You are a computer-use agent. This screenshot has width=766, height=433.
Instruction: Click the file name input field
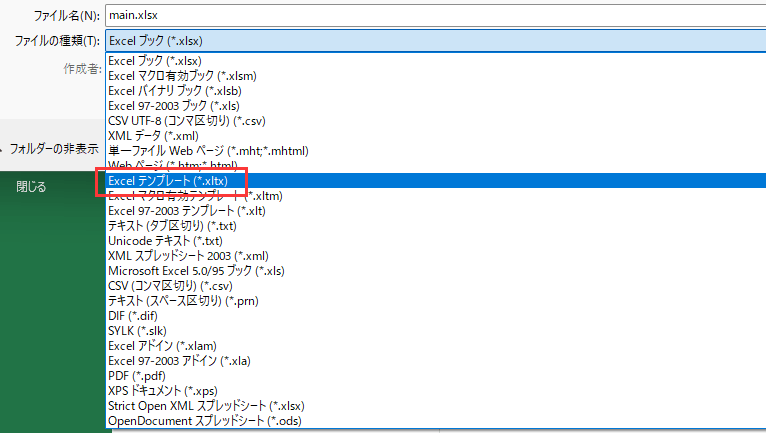pyautogui.click(x=430, y=15)
